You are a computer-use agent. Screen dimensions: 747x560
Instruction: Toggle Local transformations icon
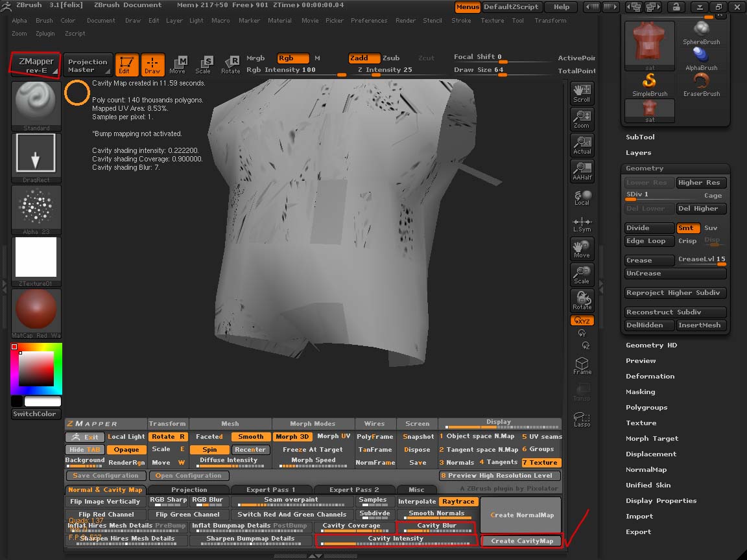point(582,197)
